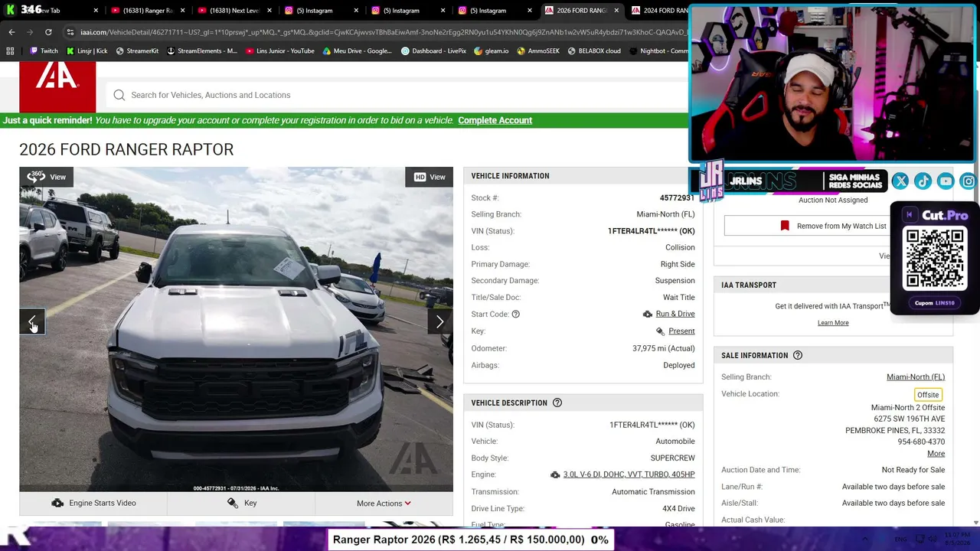Viewport: 980px width, 551px height.
Task: Close the 2026 Ford Ranger tab
Action: click(x=616, y=11)
